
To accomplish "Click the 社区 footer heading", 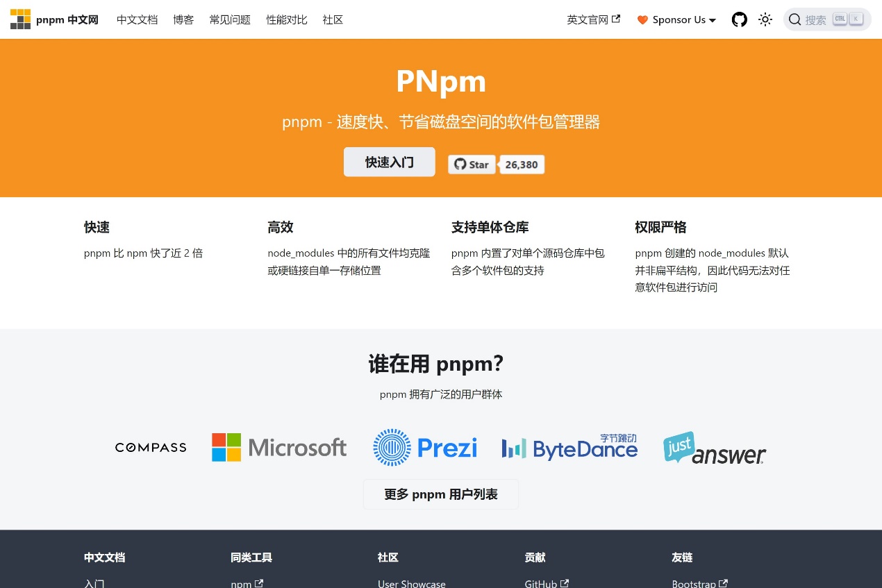I will coord(388,557).
